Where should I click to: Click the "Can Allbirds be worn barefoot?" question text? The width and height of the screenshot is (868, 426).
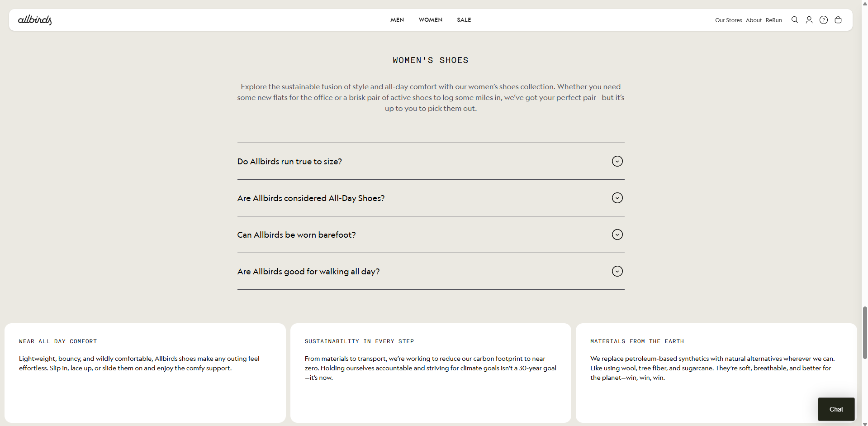(x=296, y=235)
